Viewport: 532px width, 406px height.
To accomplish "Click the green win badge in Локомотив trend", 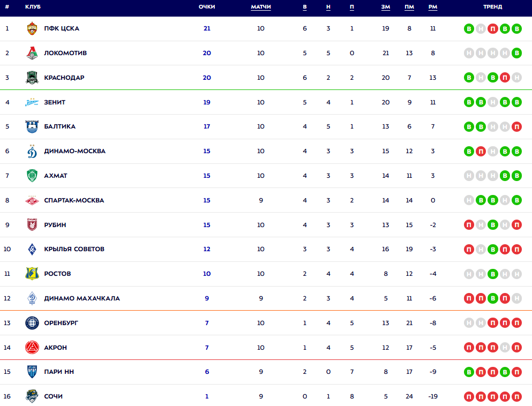I will 516,53.
